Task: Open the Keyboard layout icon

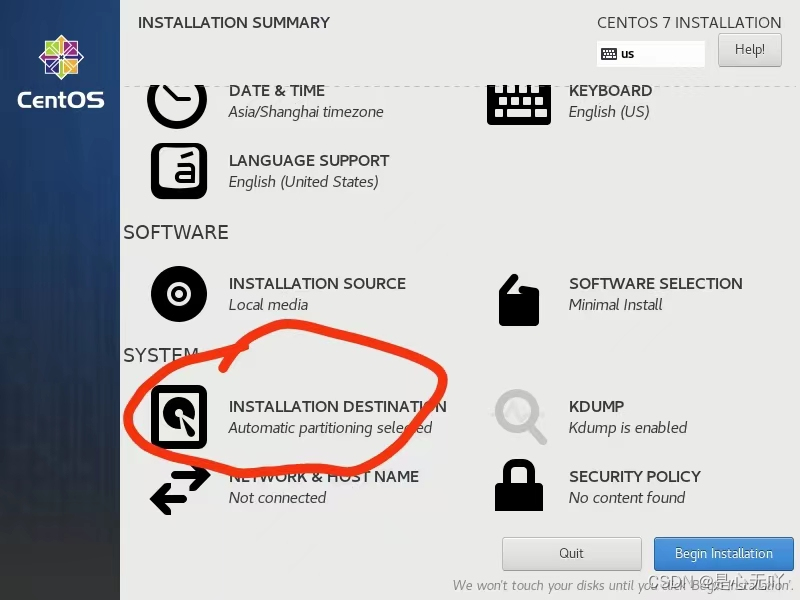Action: coord(519,105)
